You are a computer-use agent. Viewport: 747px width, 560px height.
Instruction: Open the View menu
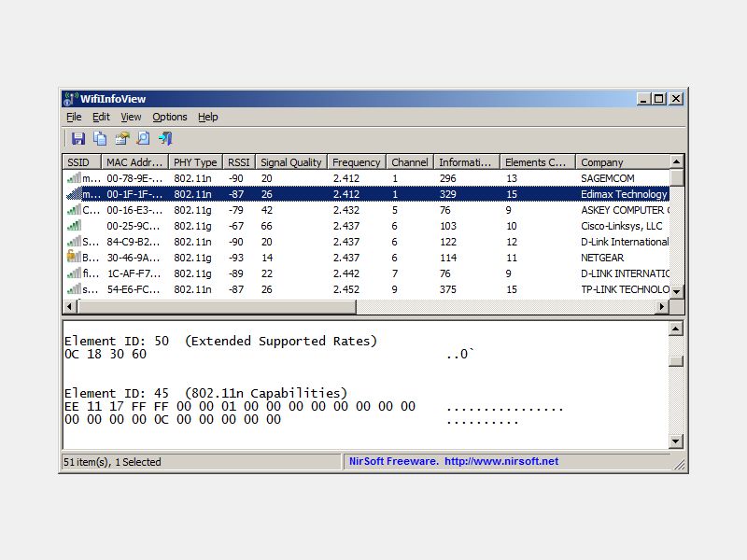131,117
